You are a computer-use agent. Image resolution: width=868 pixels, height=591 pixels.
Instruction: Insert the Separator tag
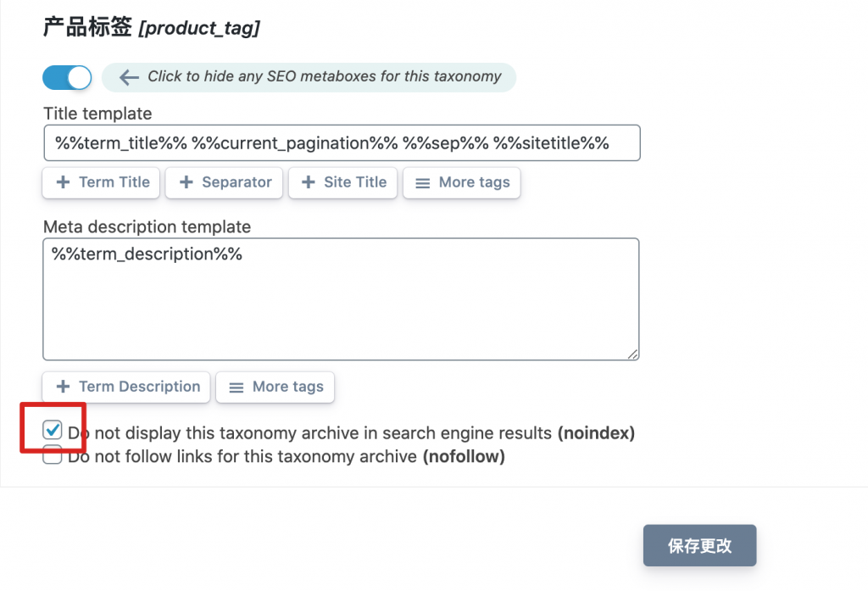[224, 182]
